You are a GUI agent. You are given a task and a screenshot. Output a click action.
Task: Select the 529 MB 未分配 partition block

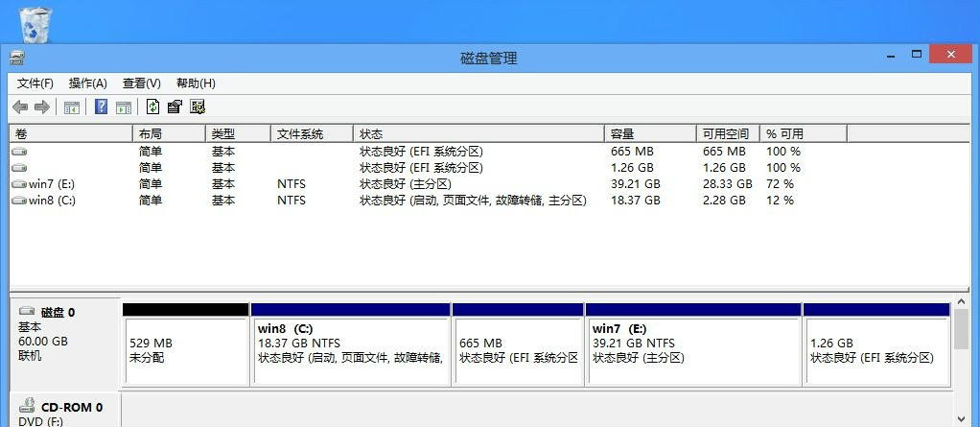pos(186,344)
